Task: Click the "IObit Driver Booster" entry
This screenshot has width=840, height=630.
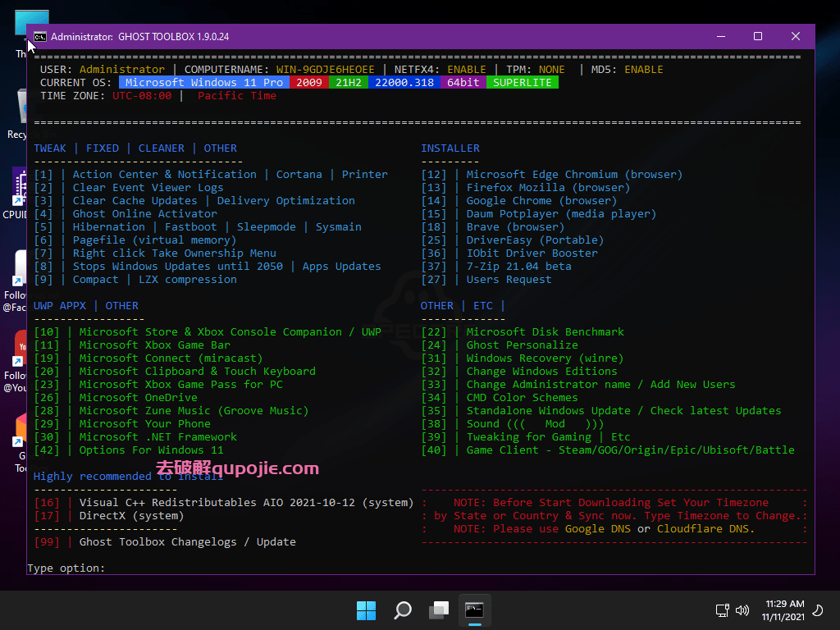Action: point(532,253)
